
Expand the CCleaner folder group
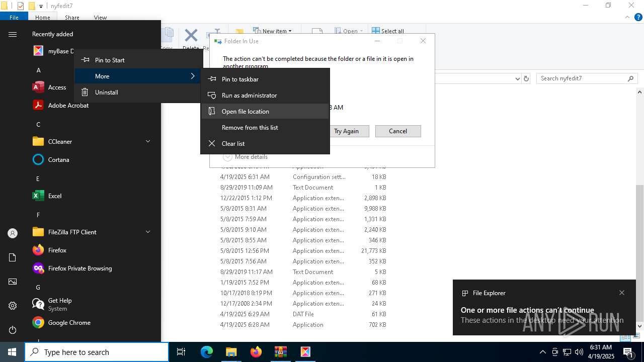tap(148, 141)
